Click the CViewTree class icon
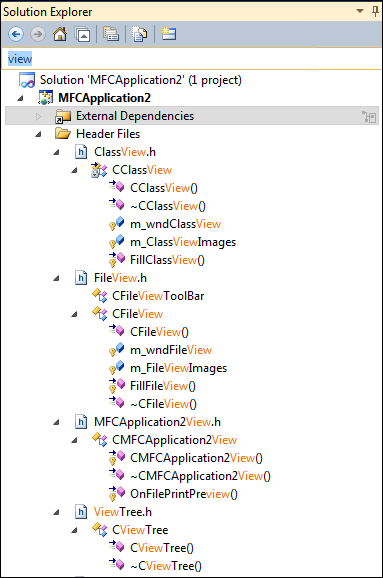Screen dimensions: 383x578 (x=99, y=529)
